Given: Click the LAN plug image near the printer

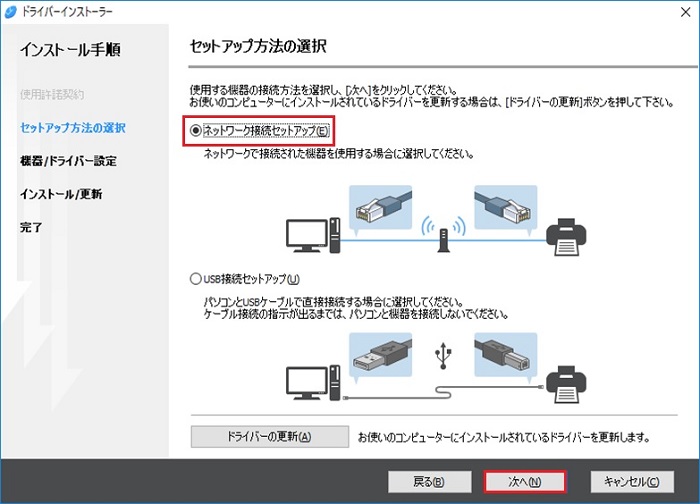Looking at the screenshot, I should click(x=506, y=208).
